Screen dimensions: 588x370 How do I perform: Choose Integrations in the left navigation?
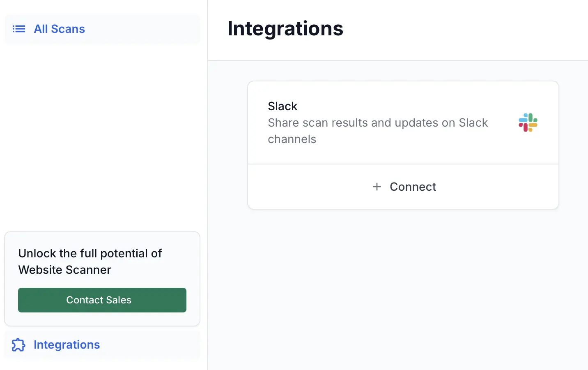click(x=67, y=345)
